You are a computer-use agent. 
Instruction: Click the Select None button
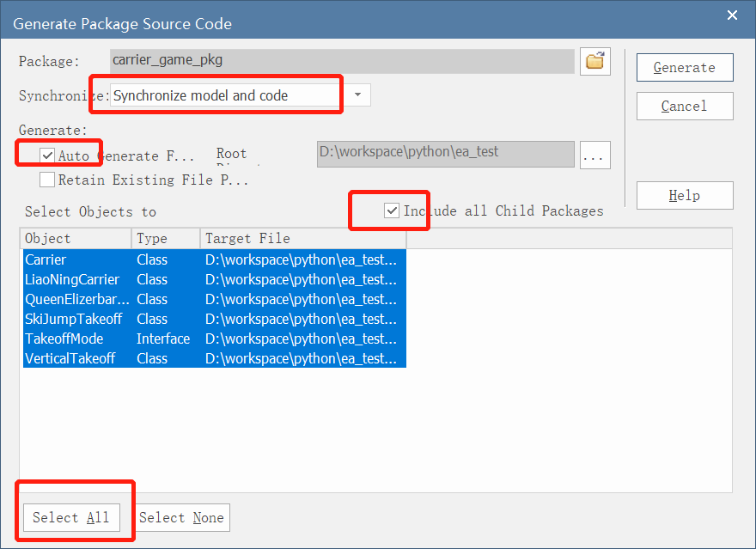pyautogui.click(x=181, y=517)
